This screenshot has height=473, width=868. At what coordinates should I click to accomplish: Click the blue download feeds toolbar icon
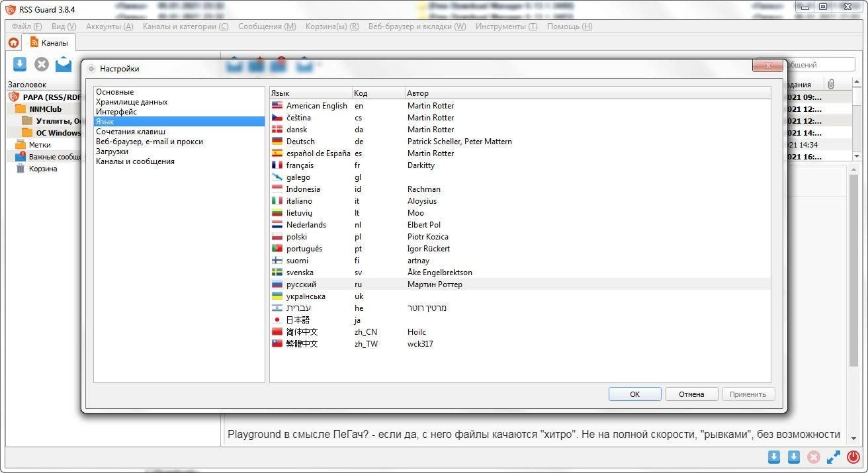click(x=20, y=64)
